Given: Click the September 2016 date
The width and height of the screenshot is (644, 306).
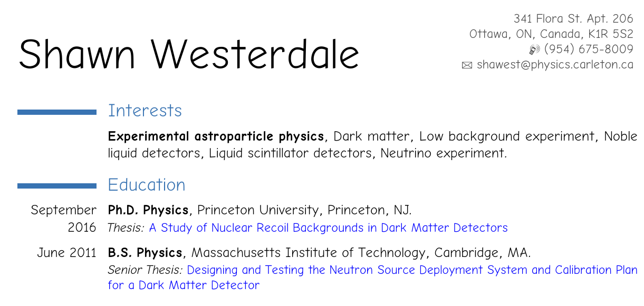Looking at the screenshot, I should [x=64, y=219].
